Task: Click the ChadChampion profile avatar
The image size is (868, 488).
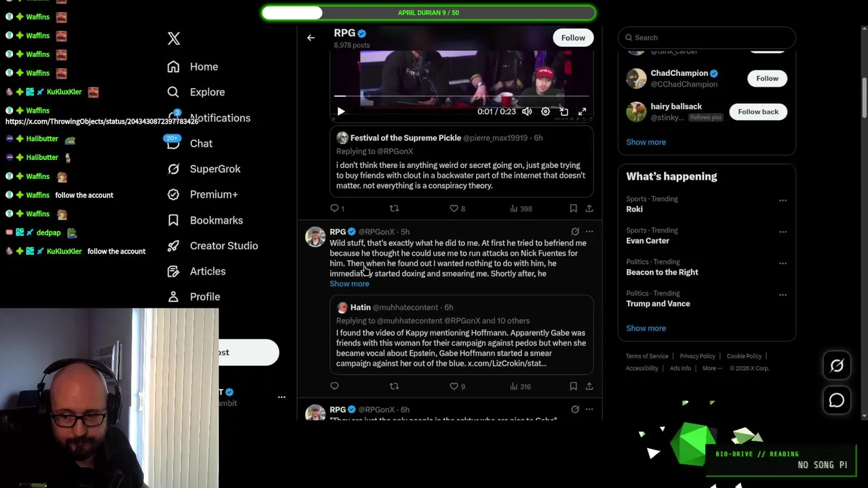Action: coord(636,79)
